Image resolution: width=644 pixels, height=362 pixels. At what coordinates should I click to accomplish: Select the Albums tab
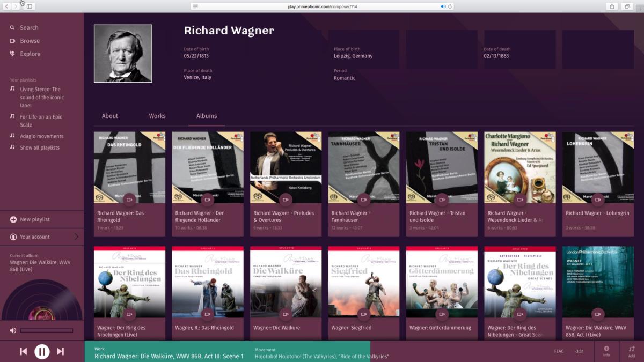207,116
